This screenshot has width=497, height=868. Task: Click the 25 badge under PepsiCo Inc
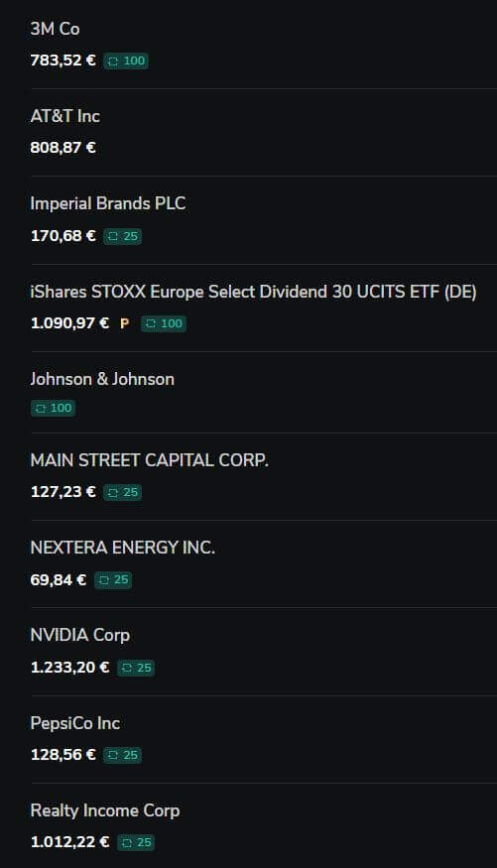122,756
